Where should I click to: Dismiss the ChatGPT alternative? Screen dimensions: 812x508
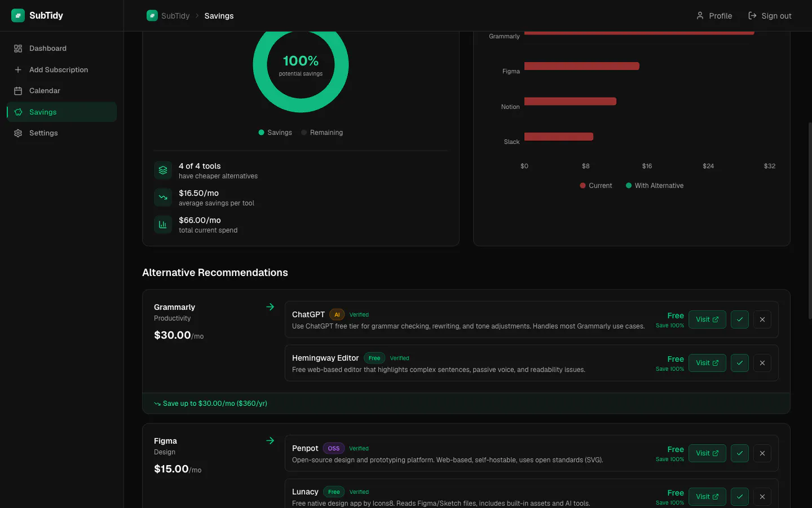[762, 319]
